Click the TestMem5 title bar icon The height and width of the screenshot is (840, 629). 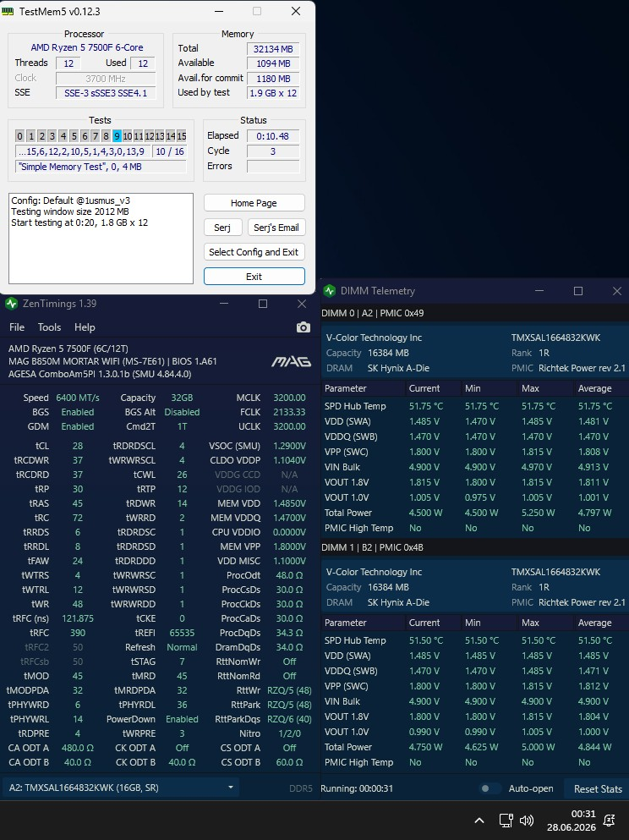[x=8, y=11]
